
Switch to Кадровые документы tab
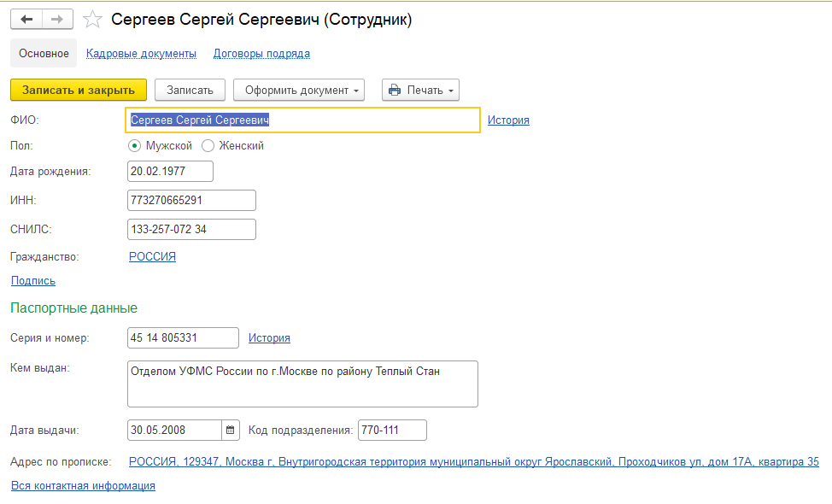(x=141, y=53)
